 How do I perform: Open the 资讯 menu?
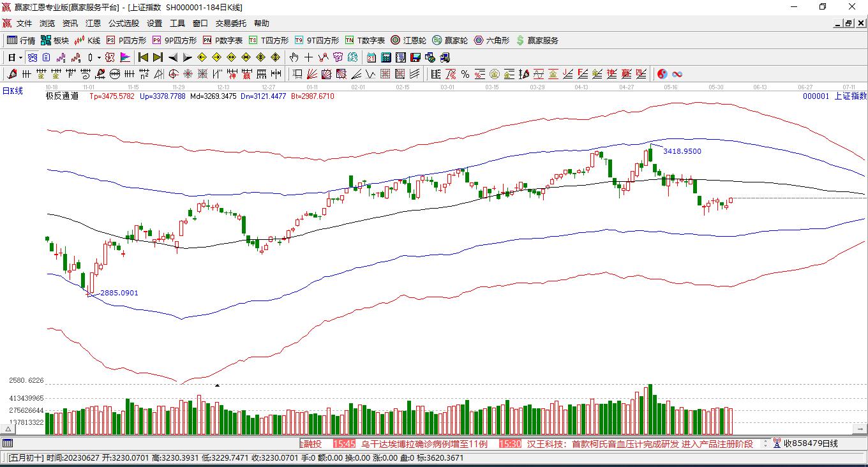(x=70, y=23)
